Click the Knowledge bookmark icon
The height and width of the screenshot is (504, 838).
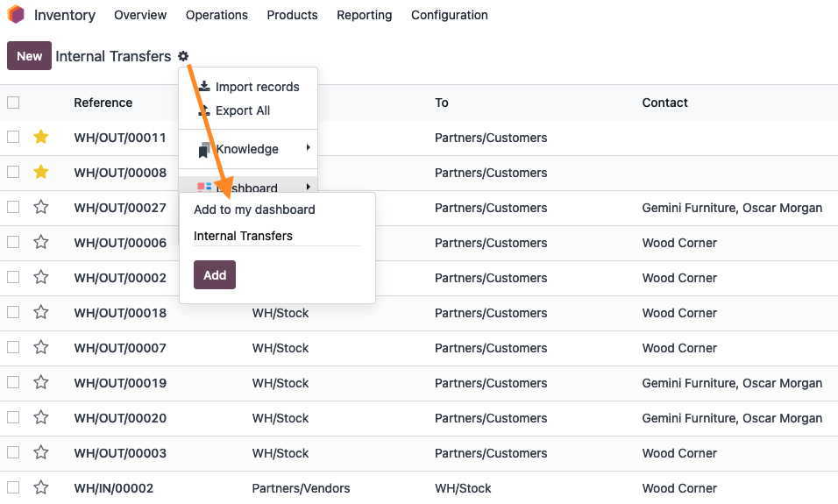point(204,150)
